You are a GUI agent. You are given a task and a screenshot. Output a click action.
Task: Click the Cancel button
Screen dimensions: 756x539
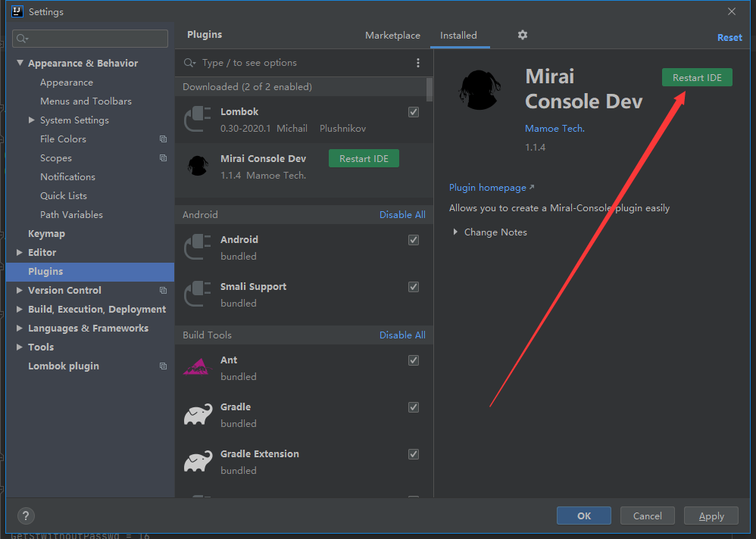pos(648,516)
